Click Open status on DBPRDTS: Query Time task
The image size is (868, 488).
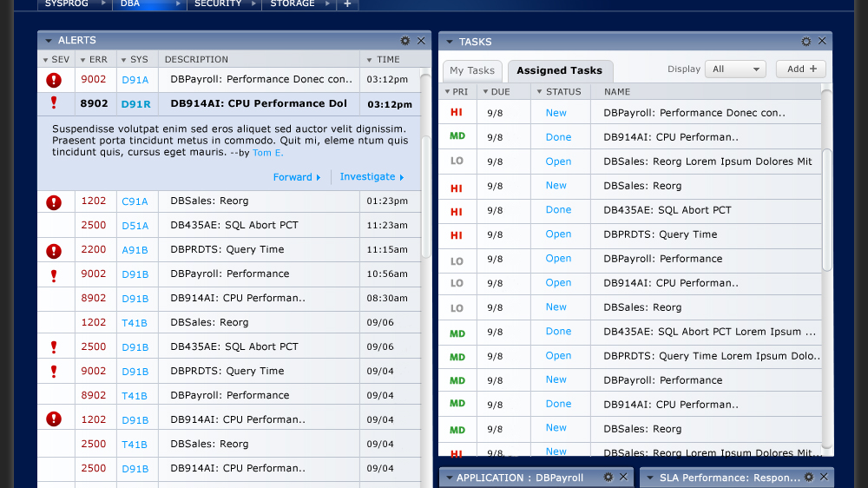click(x=558, y=234)
